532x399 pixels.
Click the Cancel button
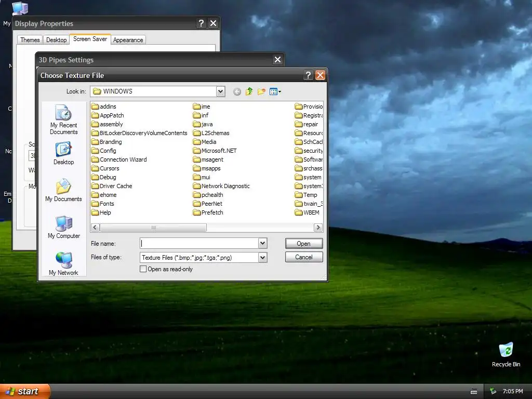(x=303, y=257)
